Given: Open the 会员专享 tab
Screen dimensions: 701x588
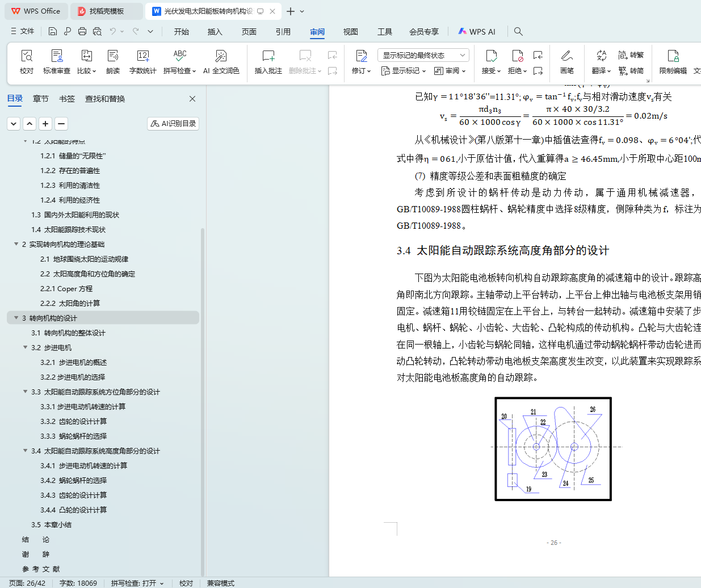Looking at the screenshot, I should 424,32.
